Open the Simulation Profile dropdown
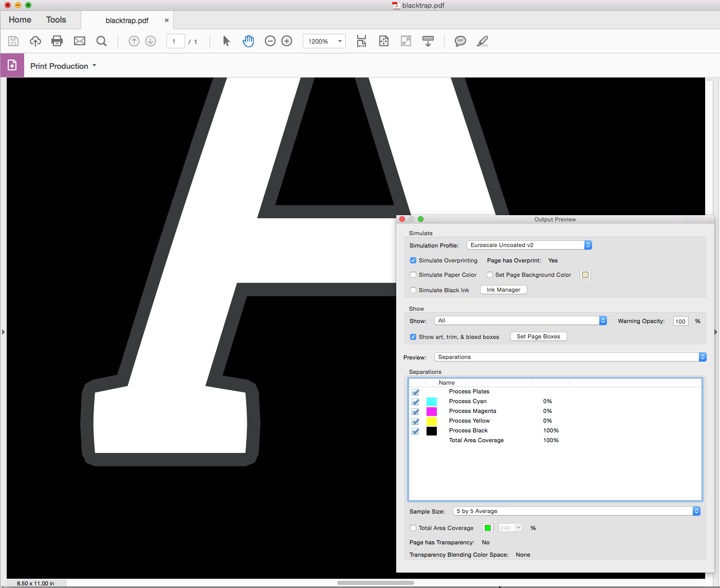Viewport: 720px width, 588px height. [529, 245]
